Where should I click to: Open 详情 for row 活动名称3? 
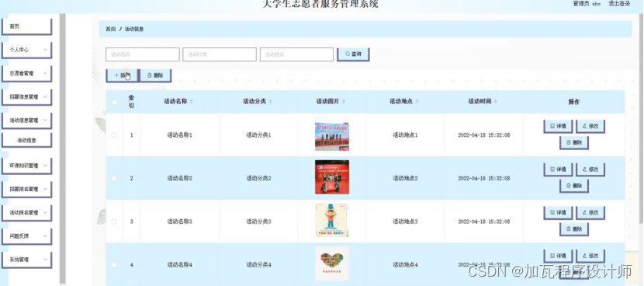tap(558, 212)
